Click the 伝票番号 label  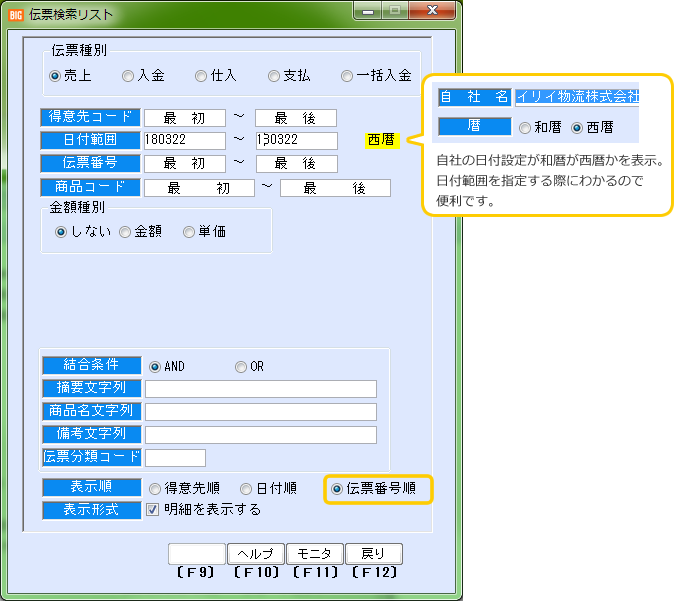[x=90, y=163]
